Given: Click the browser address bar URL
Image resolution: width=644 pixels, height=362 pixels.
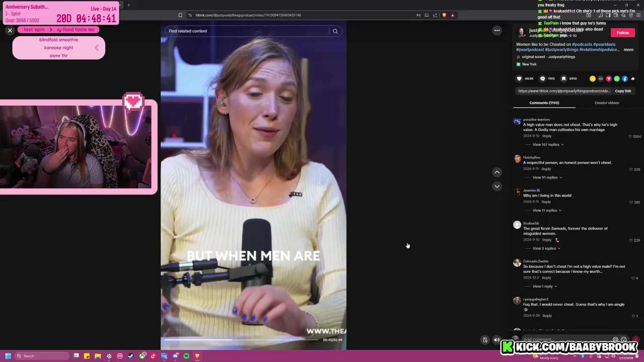Looking at the screenshot, I should pos(248,15).
